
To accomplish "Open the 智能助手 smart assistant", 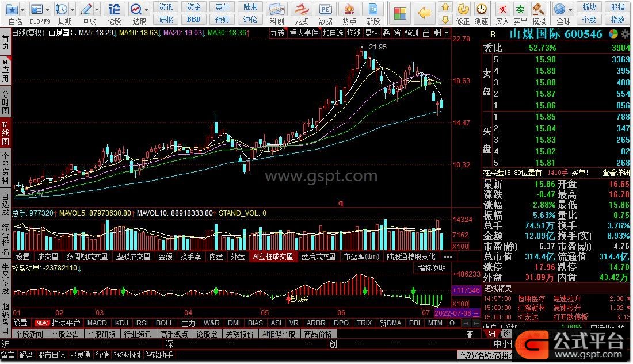I will (x=159, y=355).
